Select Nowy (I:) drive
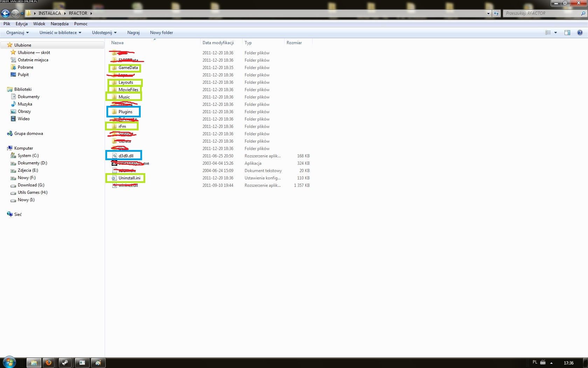588x368 pixels. [26, 200]
